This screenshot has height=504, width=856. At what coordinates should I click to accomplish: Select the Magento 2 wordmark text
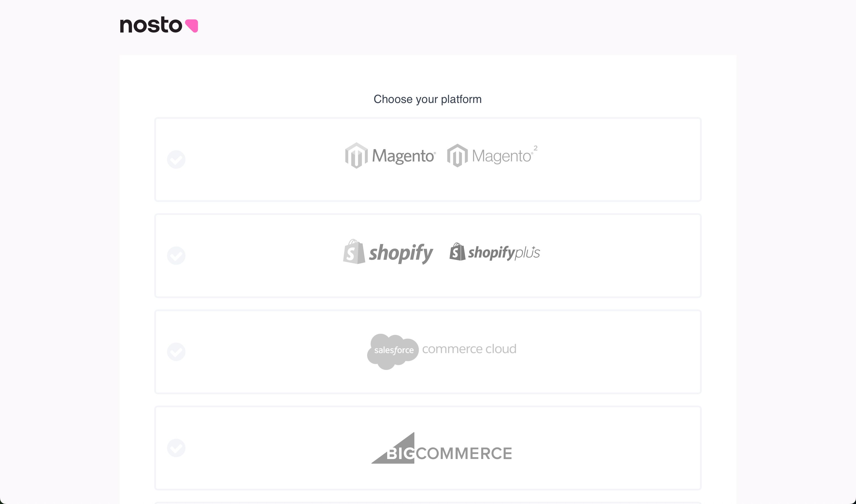click(501, 156)
